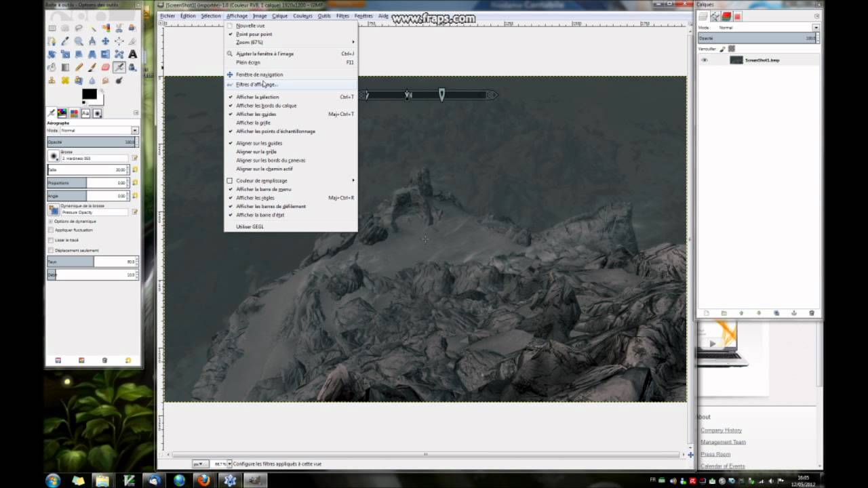Screen dimensions: 868x488
Task: Duplicate the layer in Calques panel
Action: point(776,313)
